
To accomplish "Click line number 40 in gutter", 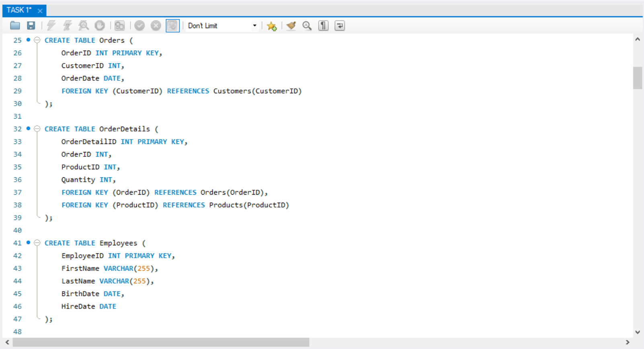I will [17, 230].
